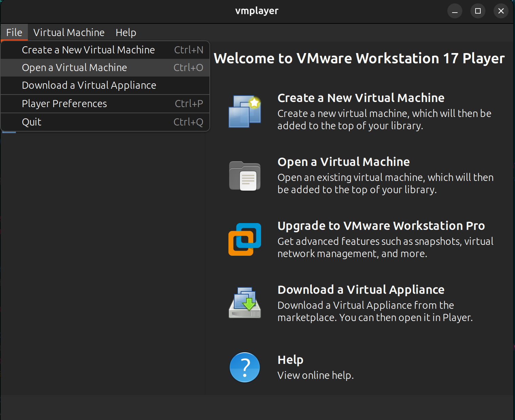The height and width of the screenshot is (420, 515).
Task: Minimize the vmplayer window
Action: pos(454,11)
